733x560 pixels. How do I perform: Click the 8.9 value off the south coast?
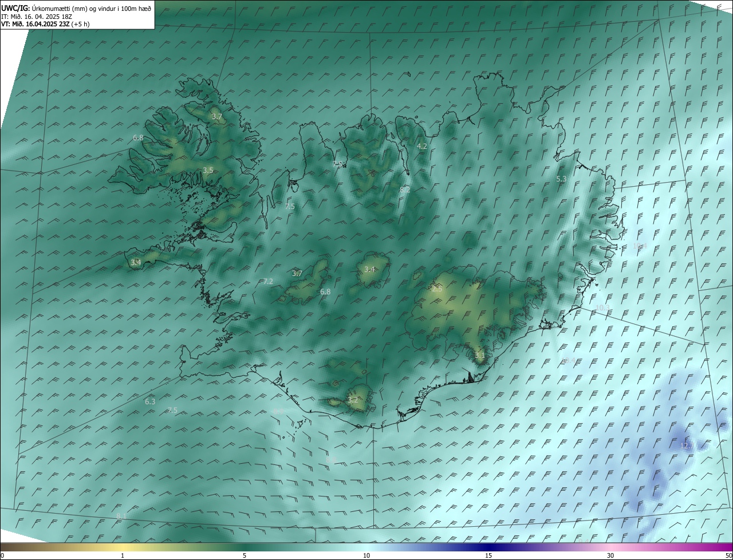279,411
